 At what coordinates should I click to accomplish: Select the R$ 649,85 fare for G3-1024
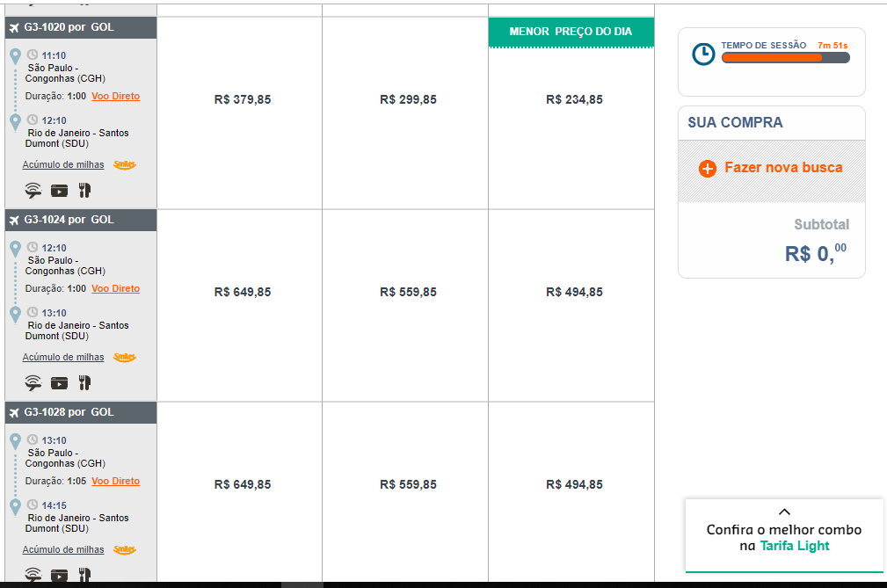pyautogui.click(x=243, y=293)
